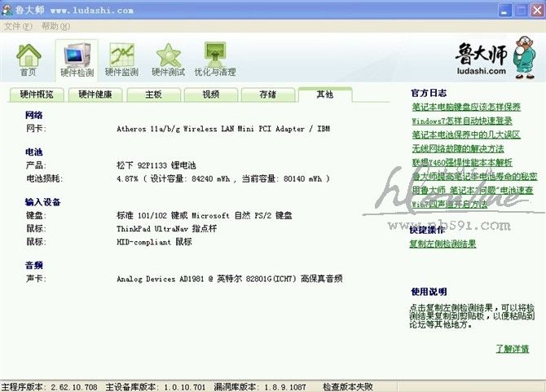Click the 使用说明 heading
Viewport: 546px width, 392px height.
point(429,292)
